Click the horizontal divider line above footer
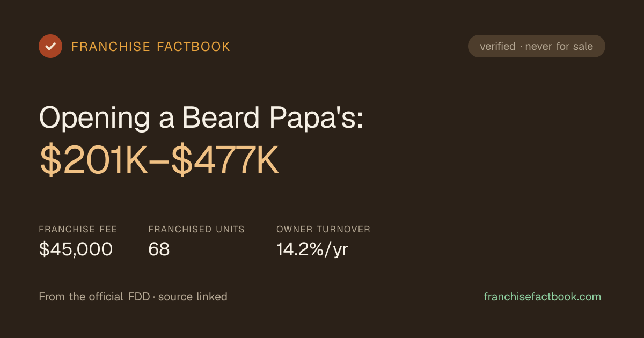This screenshot has height=338, width=644. pos(322,276)
